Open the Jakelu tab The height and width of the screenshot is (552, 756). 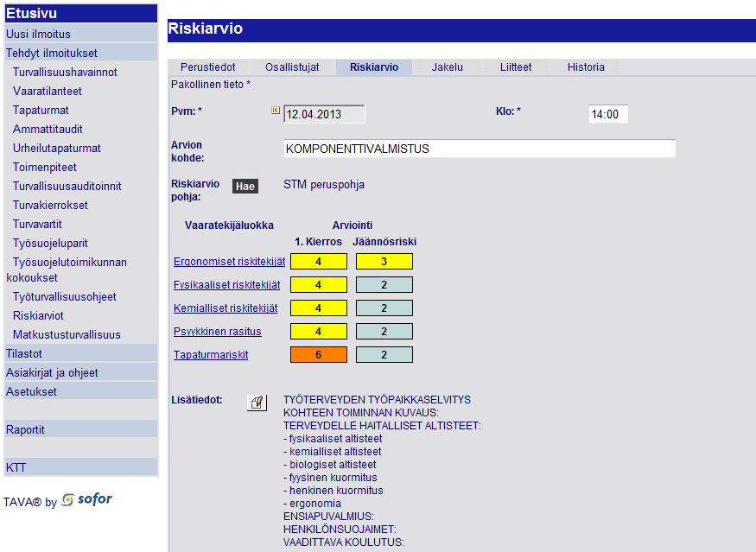click(x=447, y=67)
